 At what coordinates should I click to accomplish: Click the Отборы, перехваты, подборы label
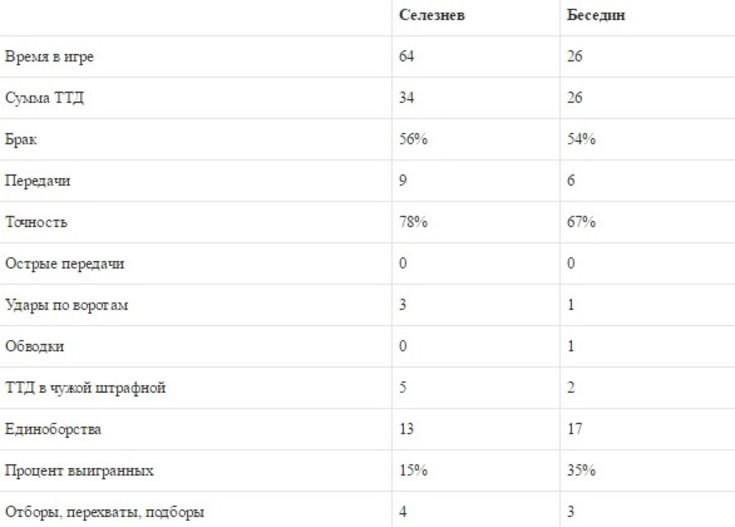104,513
